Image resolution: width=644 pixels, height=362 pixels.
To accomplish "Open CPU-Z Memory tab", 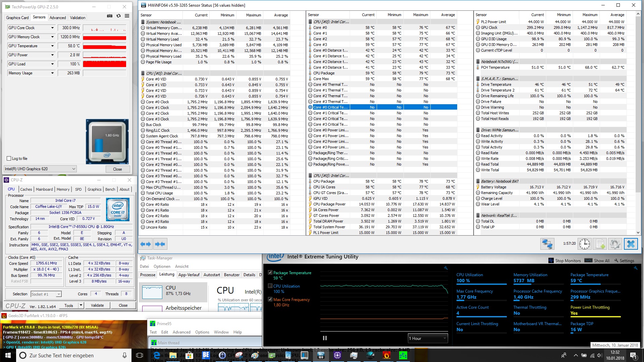I will point(63,189).
